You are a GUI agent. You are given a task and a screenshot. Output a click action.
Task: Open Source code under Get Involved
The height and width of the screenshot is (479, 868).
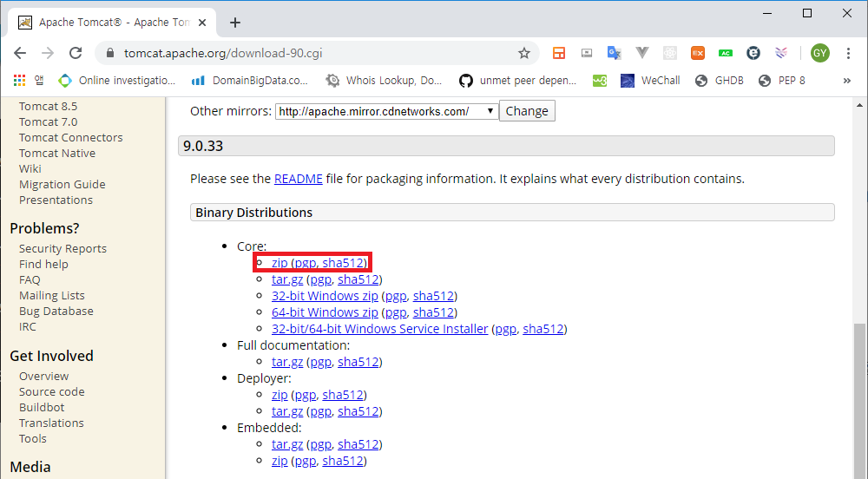(x=52, y=391)
